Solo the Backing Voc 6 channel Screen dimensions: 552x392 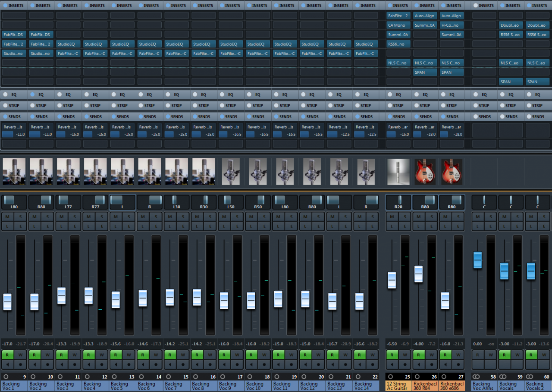[x=156, y=216]
